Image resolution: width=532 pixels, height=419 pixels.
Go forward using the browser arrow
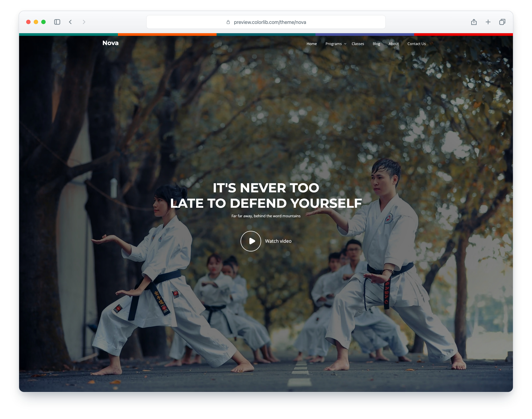(84, 22)
